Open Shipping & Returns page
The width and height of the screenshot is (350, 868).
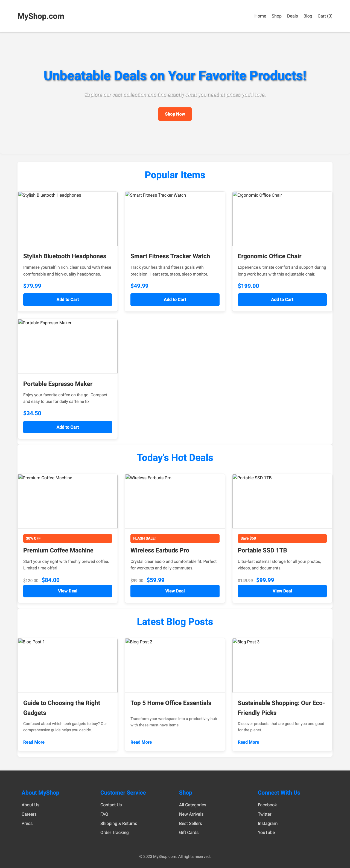[x=118, y=823]
